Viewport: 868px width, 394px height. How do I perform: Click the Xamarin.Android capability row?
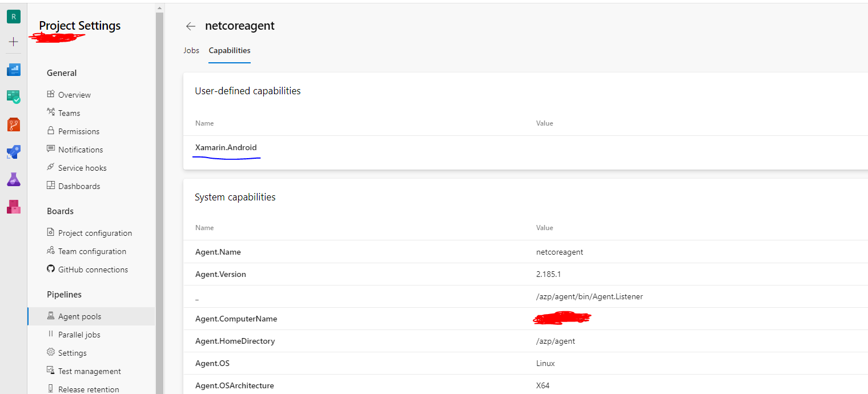click(x=525, y=147)
